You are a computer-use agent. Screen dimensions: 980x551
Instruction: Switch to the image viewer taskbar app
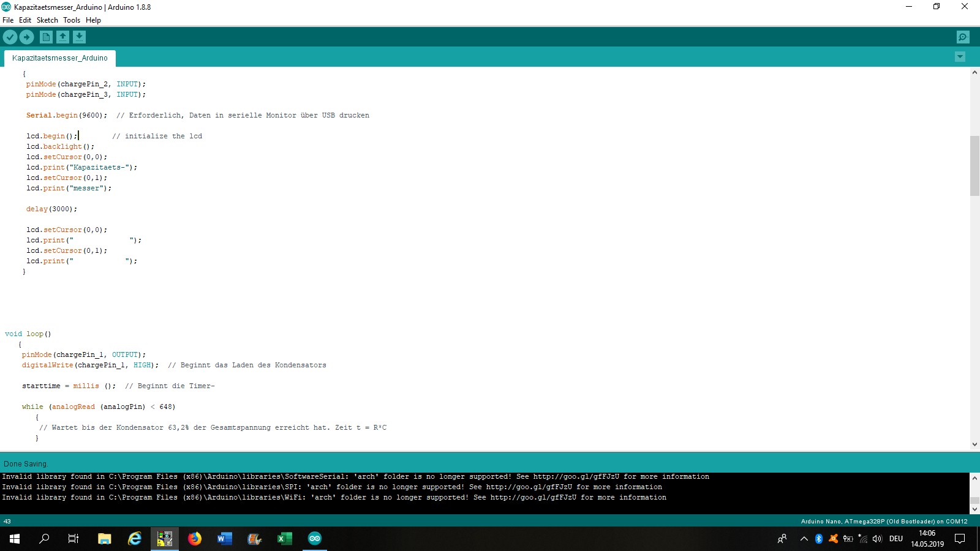click(x=165, y=539)
